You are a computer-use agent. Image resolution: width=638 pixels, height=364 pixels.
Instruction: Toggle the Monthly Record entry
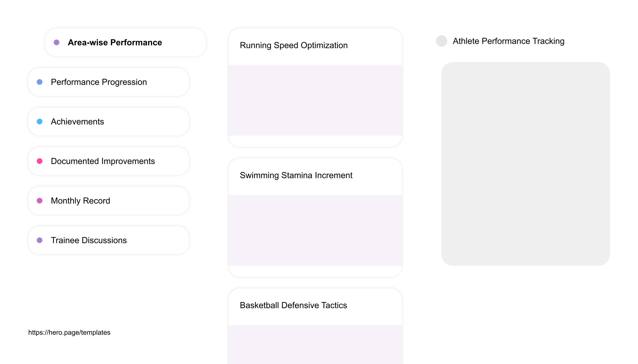point(80,201)
